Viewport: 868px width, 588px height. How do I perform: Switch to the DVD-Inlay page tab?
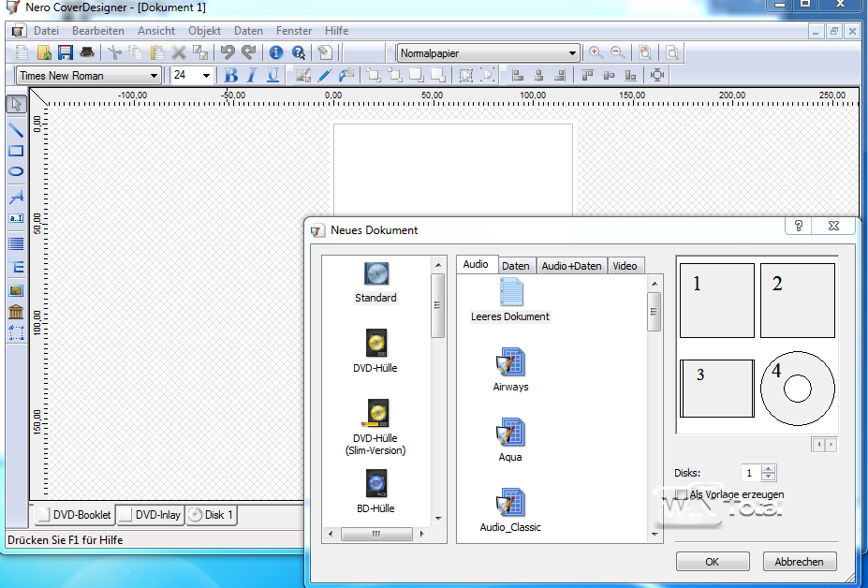click(151, 515)
